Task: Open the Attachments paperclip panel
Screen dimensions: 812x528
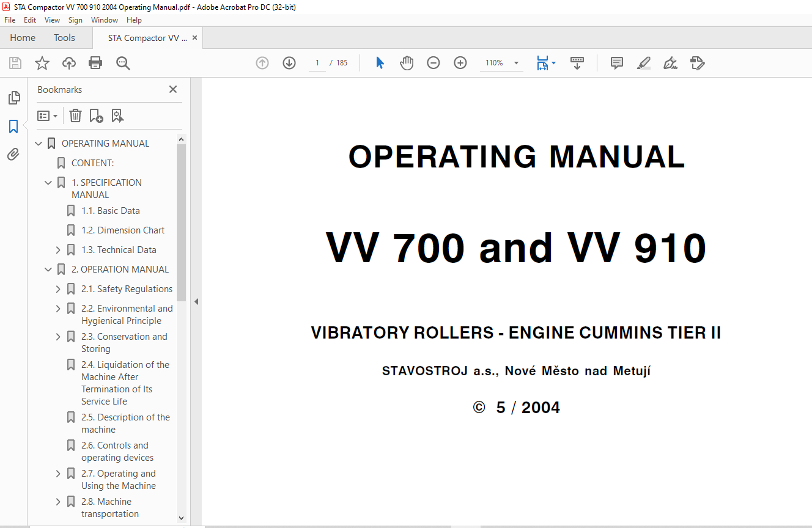Action: [x=13, y=155]
